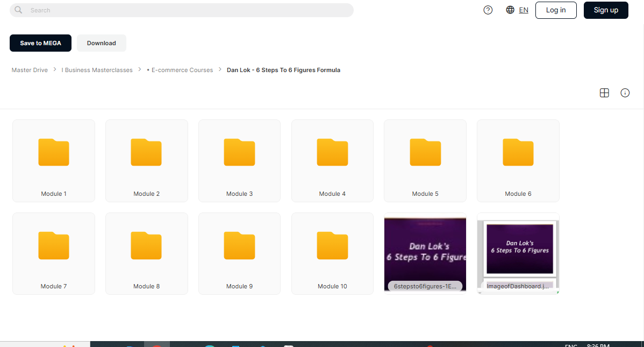Open the ImageofDashboard.j image thumbnail

(518, 254)
